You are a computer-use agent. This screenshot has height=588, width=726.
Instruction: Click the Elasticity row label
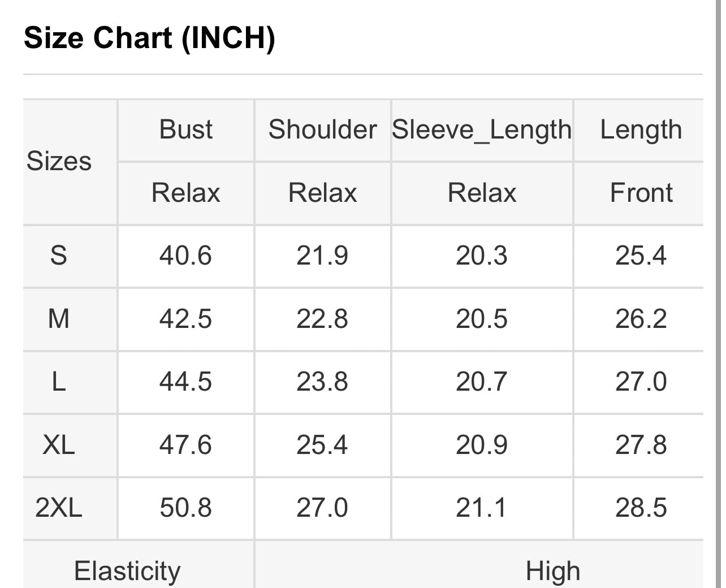[127, 570]
